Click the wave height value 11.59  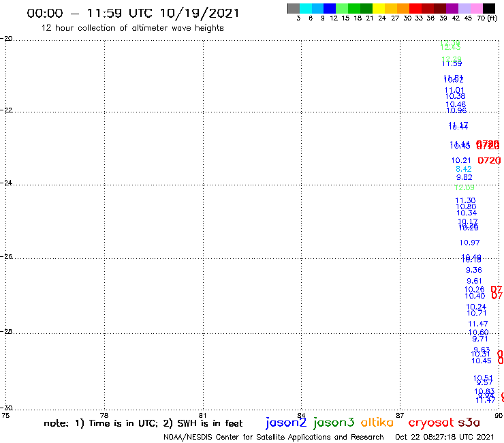pos(452,63)
